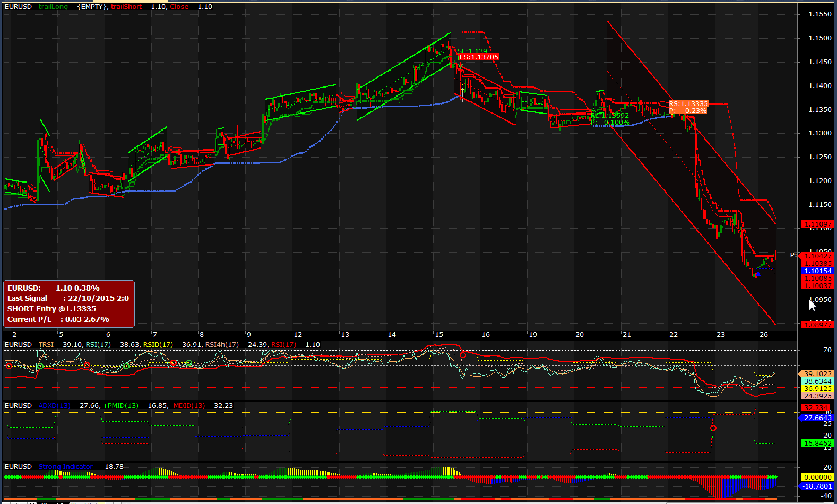Select the RS:1.13335 orange short label
This screenshot has width=837, height=504.
click(688, 104)
